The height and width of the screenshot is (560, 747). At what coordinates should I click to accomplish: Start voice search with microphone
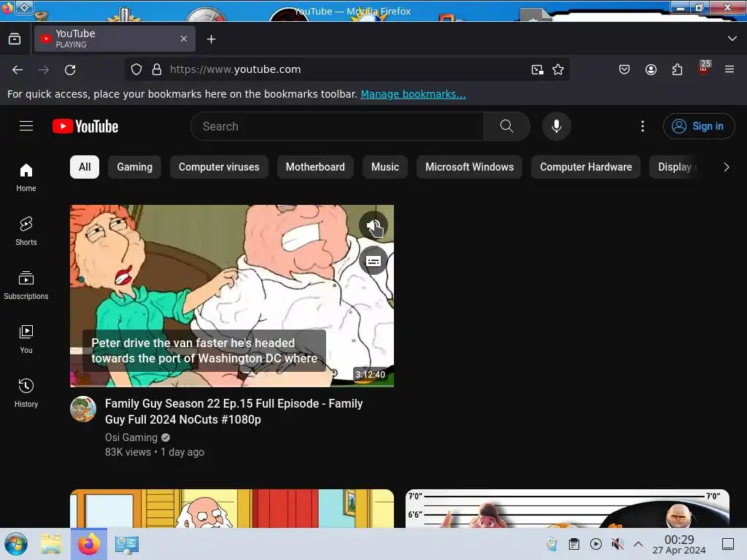(x=556, y=126)
